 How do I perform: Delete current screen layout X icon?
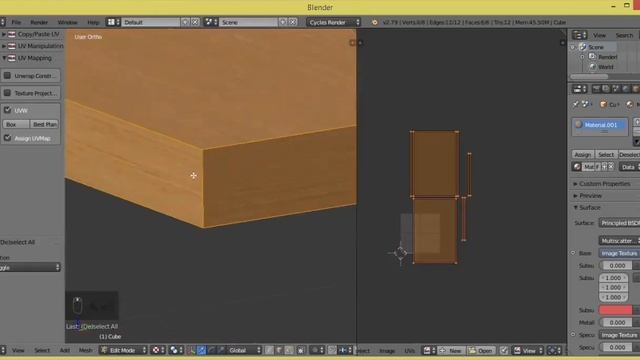tap(195, 22)
